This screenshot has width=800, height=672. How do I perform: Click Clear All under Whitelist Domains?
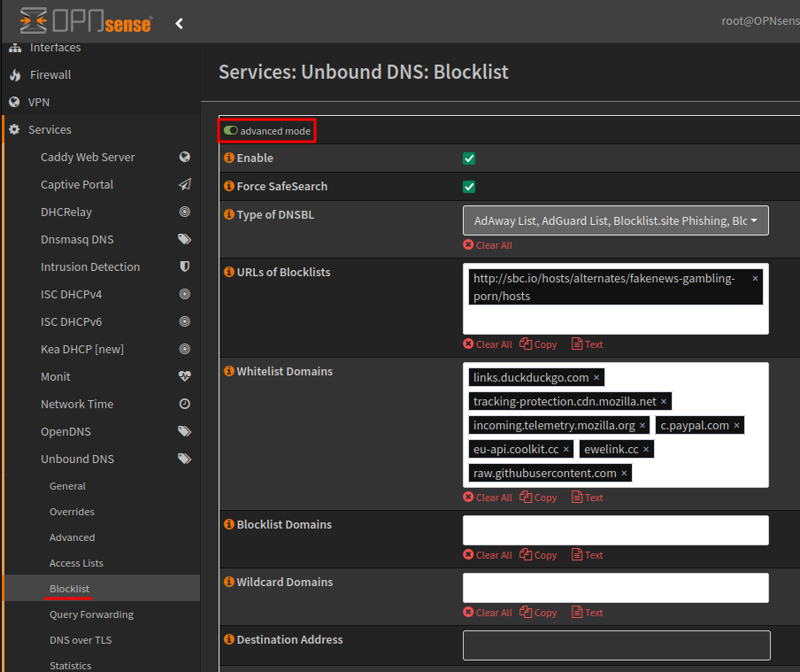[488, 498]
